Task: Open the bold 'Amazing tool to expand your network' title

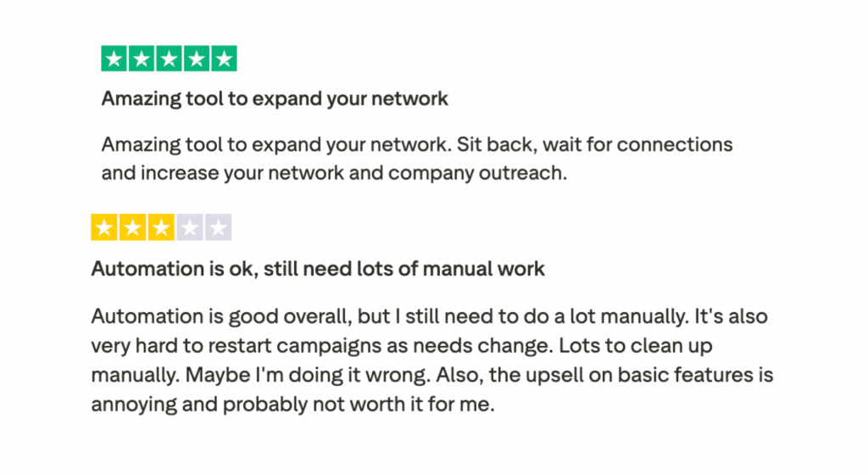Action: [x=275, y=98]
